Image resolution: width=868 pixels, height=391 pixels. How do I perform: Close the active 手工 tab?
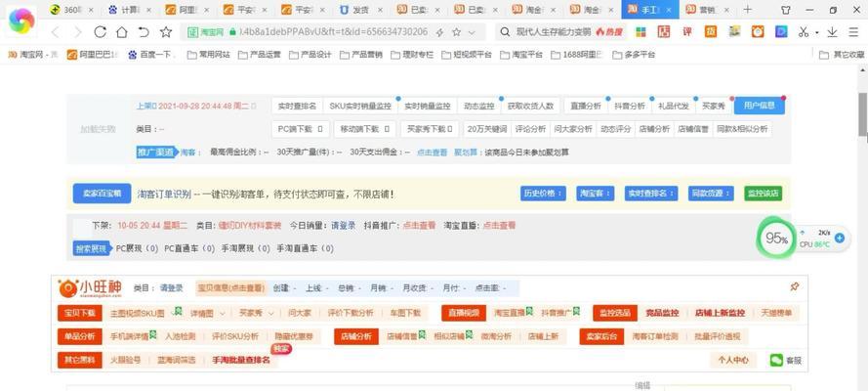(669, 10)
